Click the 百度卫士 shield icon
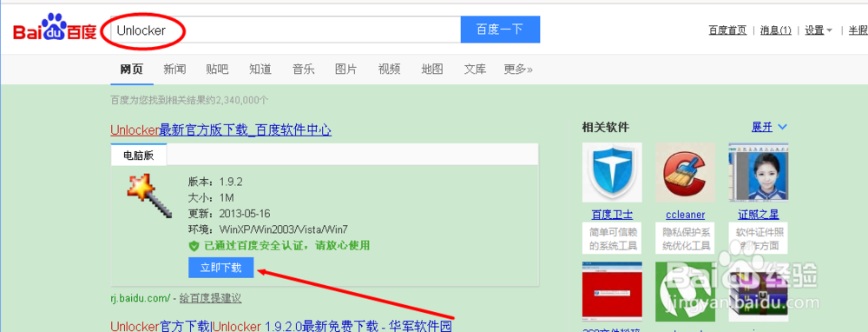 (612, 172)
